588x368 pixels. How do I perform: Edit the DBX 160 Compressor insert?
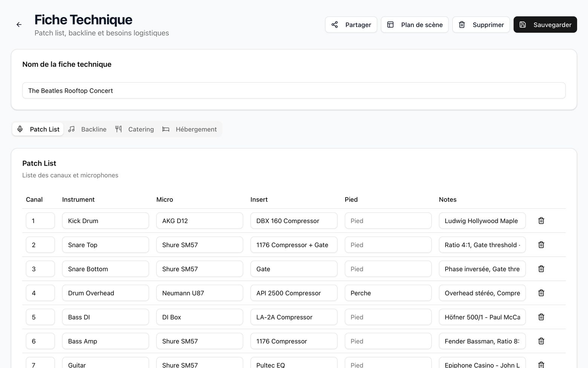pos(294,221)
